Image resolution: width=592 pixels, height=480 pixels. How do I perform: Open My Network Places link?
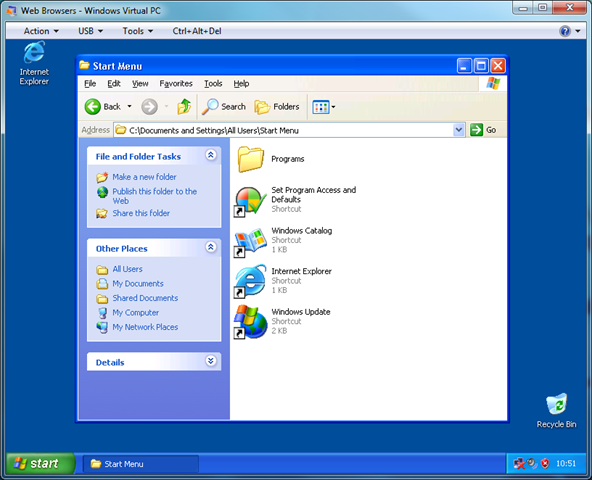(x=145, y=327)
